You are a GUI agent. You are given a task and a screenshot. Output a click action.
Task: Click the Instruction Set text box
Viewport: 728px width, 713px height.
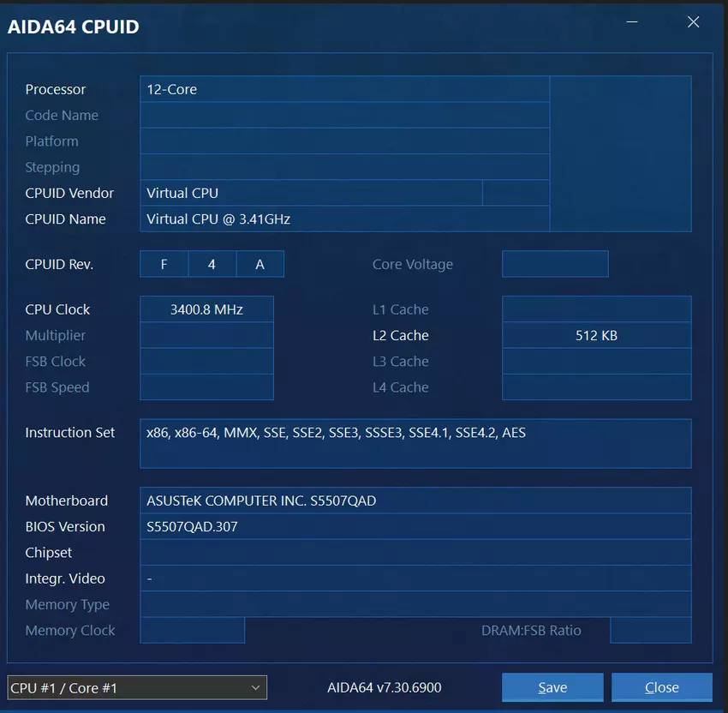coord(415,443)
